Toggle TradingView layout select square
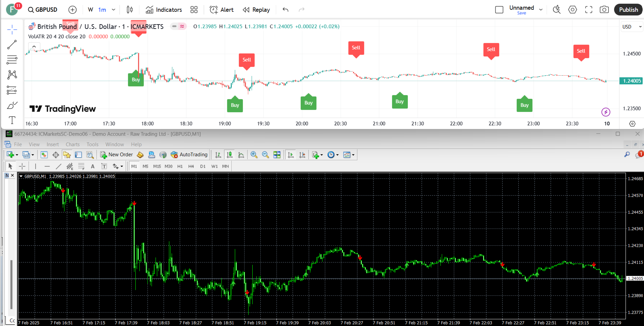Viewport: 644px width, 326px height. [x=499, y=10]
